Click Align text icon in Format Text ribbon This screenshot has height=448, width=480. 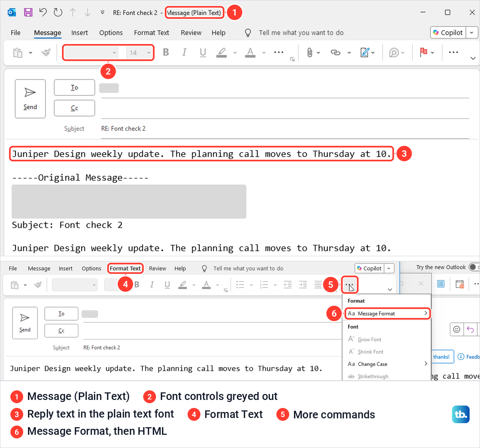(x=318, y=285)
